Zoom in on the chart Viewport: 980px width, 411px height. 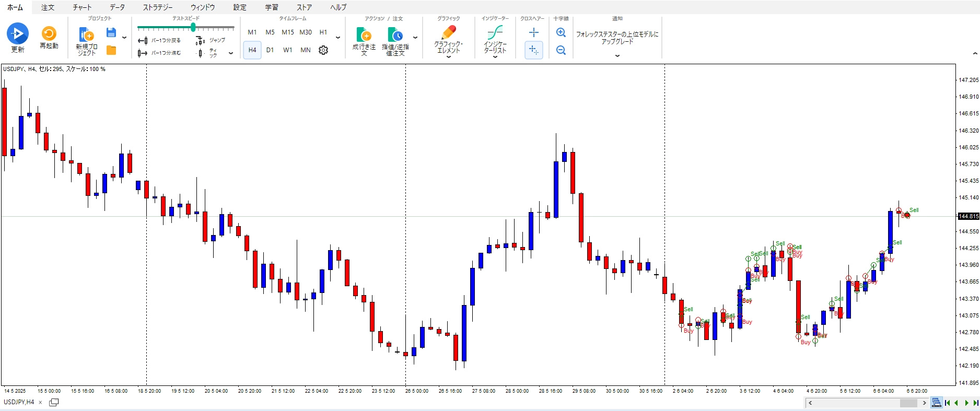point(561,32)
